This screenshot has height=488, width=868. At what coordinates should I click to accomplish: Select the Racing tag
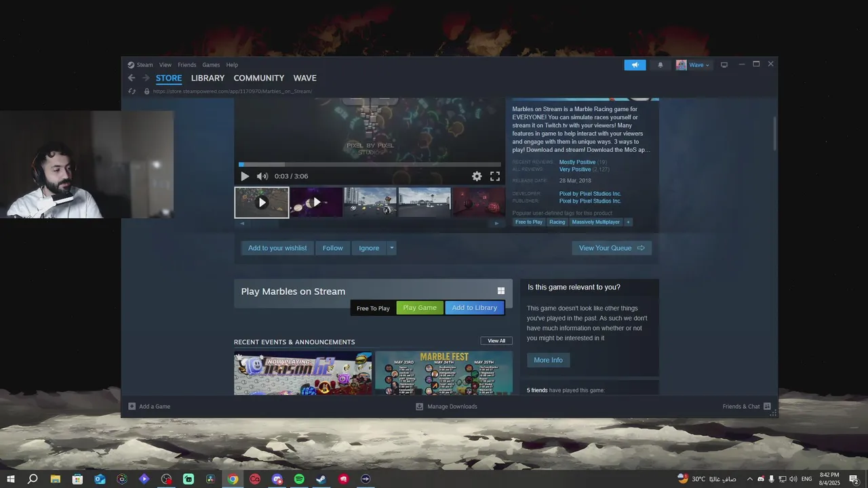coord(557,222)
